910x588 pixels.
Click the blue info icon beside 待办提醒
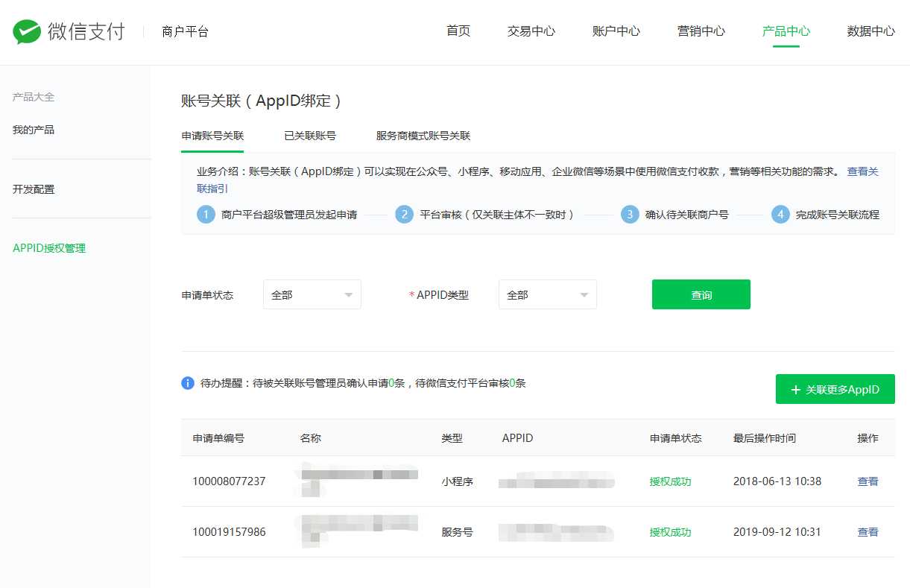[188, 383]
